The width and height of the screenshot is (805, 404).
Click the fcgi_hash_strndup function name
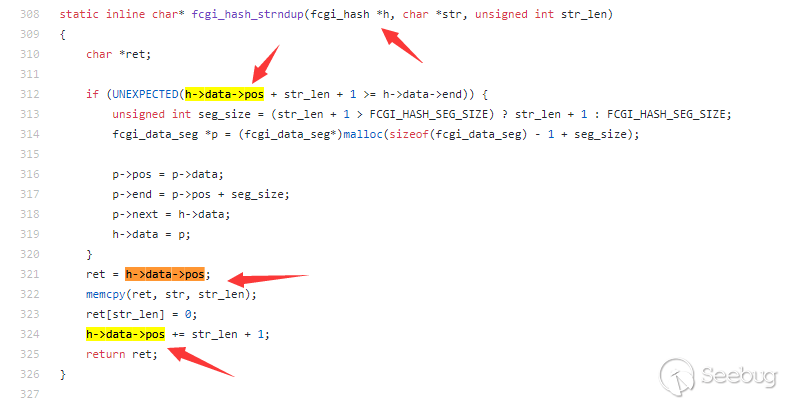(x=247, y=14)
